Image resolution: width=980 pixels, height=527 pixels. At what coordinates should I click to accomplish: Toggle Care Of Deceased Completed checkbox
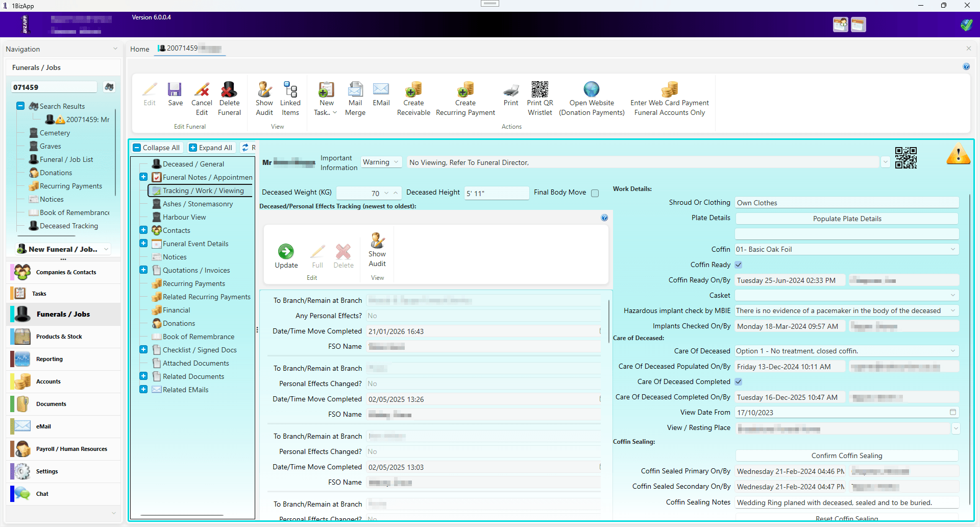click(738, 381)
